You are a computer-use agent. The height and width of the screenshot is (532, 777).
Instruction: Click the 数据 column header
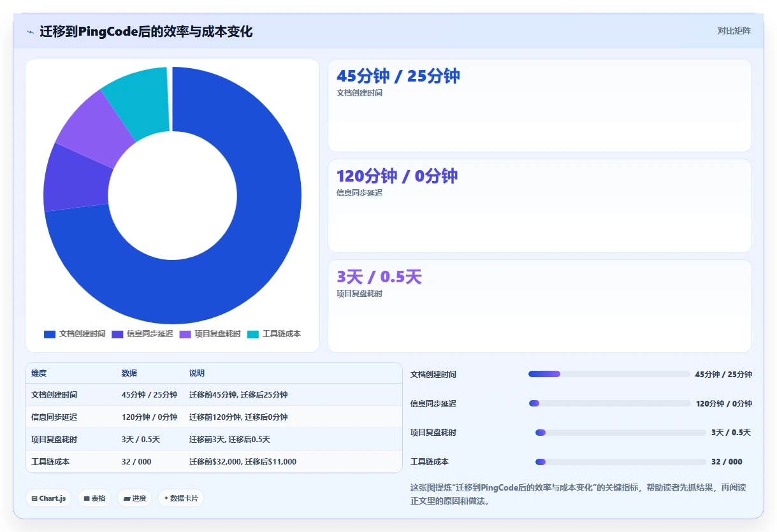point(129,373)
